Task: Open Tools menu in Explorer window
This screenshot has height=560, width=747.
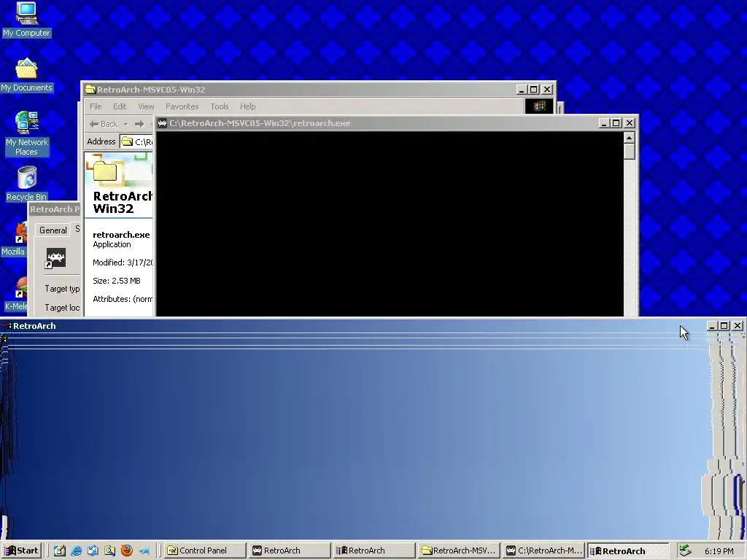Action: [220, 106]
